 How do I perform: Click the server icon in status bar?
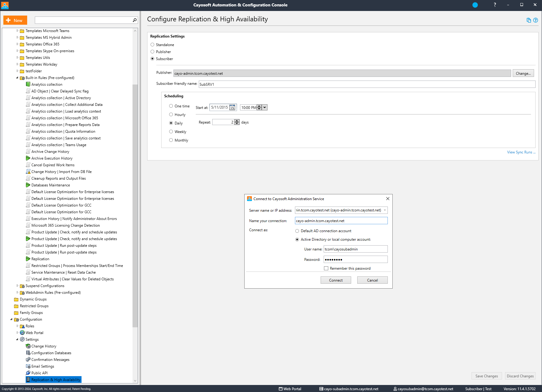tap(321, 389)
